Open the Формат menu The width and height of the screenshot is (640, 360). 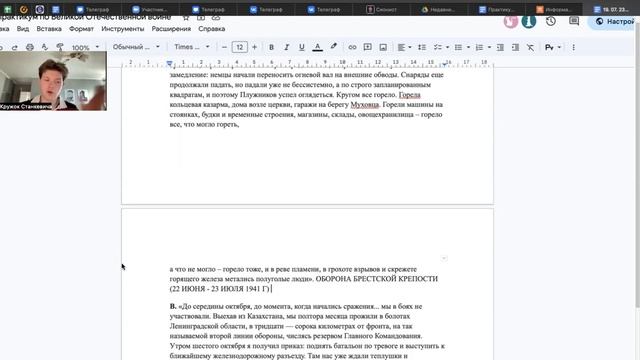pyautogui.click(x=81, y=29)
